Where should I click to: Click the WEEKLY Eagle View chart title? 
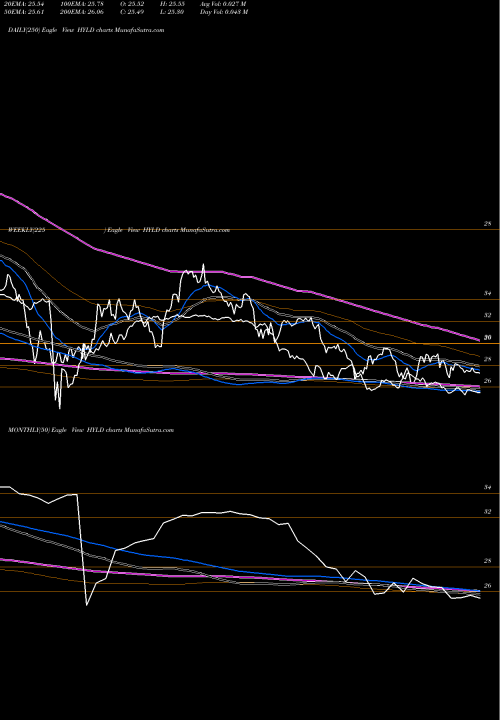tap(119, 230)
